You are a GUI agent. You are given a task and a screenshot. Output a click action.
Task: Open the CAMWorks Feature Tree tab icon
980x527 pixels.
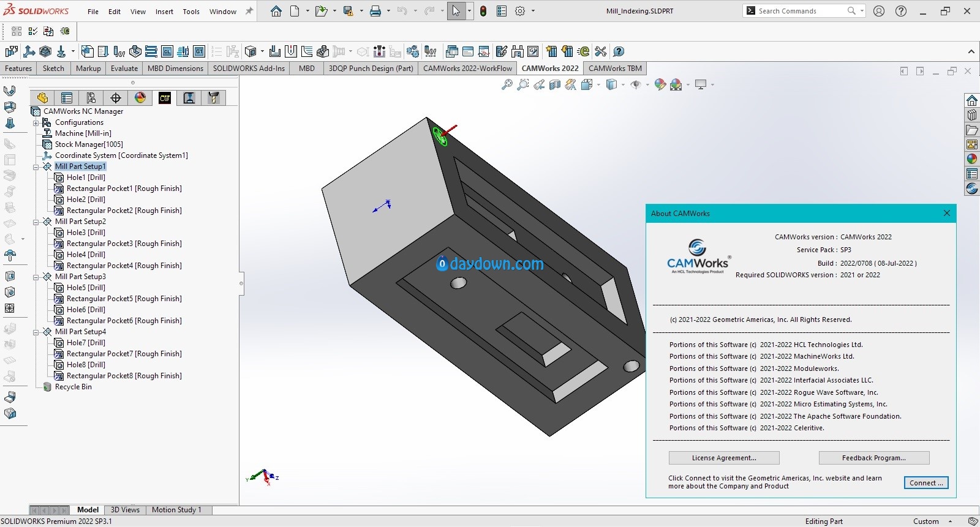click(x=165, y=98)
